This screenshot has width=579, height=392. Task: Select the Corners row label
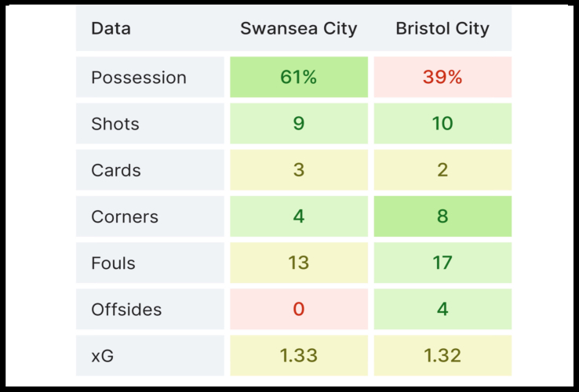click(125, 216)
